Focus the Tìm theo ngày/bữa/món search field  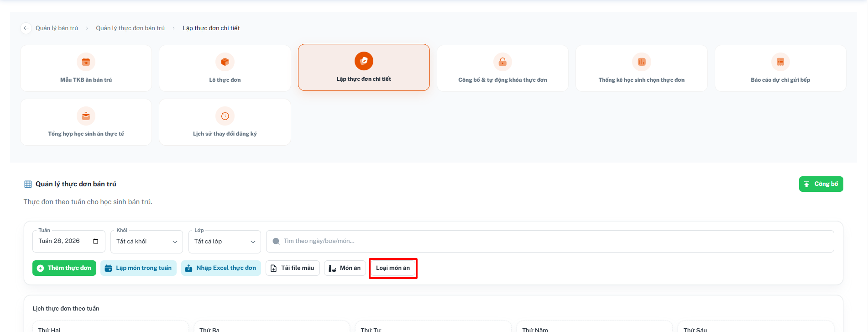(550, 241)
